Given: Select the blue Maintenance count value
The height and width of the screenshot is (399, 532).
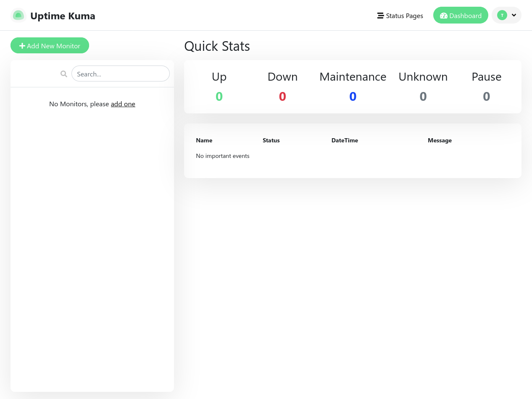Looking at the screenshot, I should (x=353, y=97).
